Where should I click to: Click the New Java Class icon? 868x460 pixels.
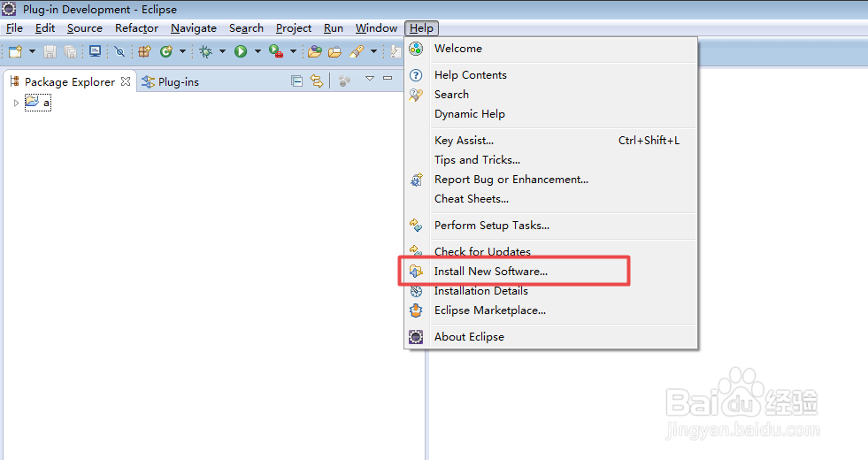click(166, 51)
